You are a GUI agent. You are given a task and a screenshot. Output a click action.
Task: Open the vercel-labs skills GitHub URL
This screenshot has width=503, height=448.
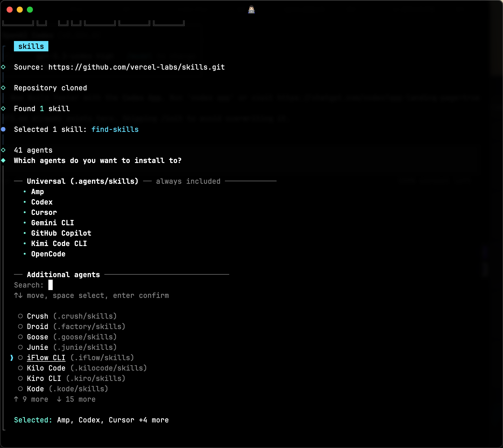point(137,67)
